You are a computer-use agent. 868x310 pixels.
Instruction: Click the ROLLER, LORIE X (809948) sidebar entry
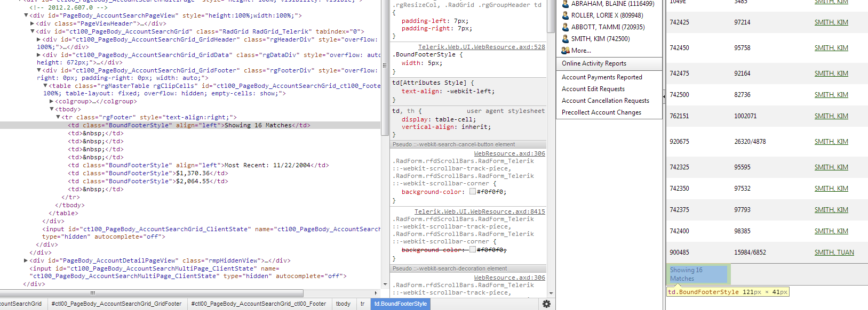coord(607,15)
